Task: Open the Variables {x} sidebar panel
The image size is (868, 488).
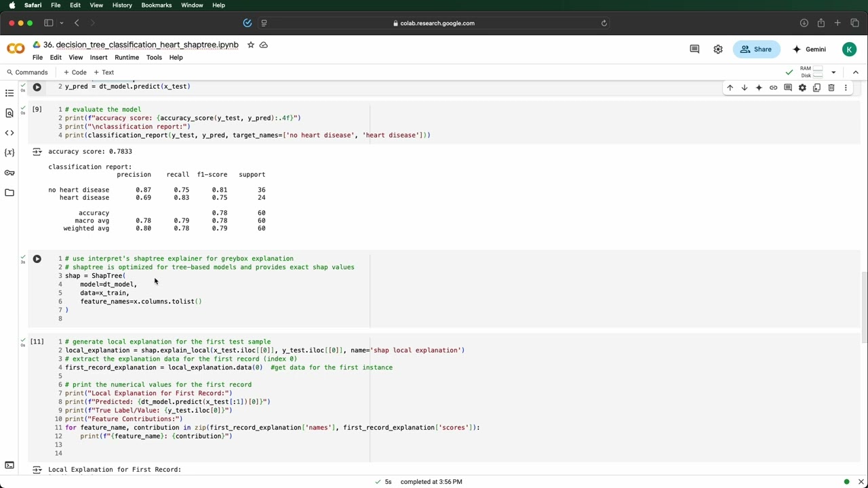Action: click(9, 152)
